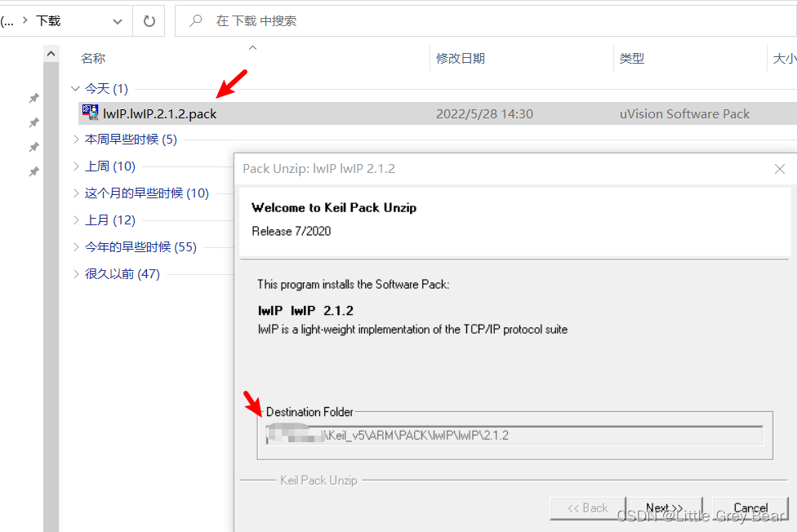Click the navigation pane scroll-up arrow
This screenshot has height=532, width=797.
click(x=51, y=53)
